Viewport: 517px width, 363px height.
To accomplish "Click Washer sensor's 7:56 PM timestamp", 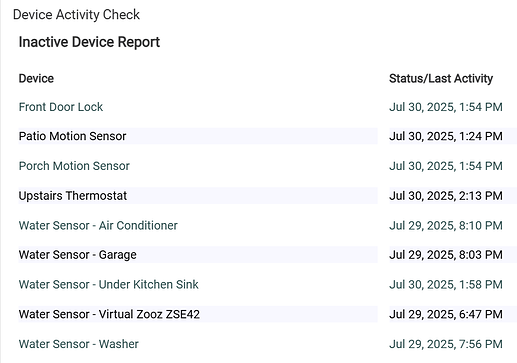I will click(x=446, y=344).
